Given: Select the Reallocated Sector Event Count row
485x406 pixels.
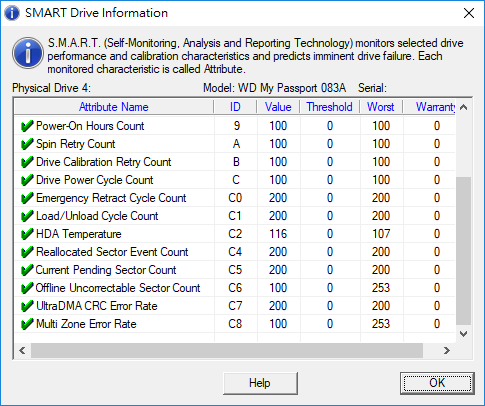Looking at the screenshot, I should (235, 252).
